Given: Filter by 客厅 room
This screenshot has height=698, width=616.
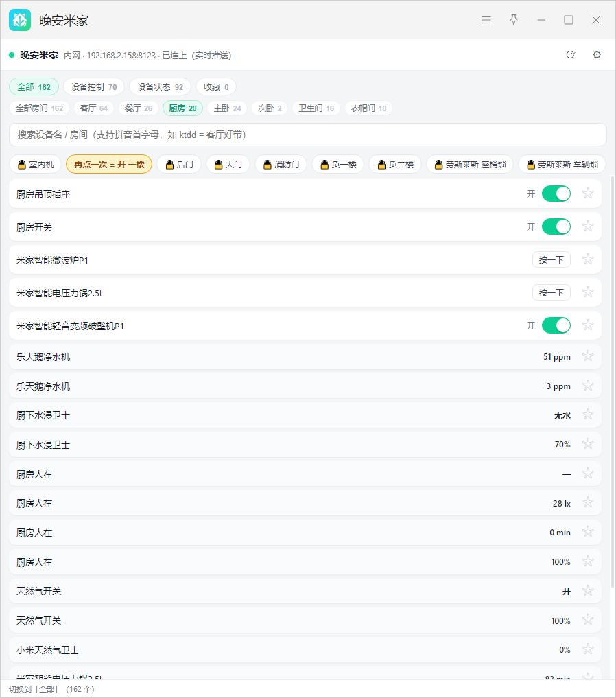Looking at the screenshot, I should point(94,108).
